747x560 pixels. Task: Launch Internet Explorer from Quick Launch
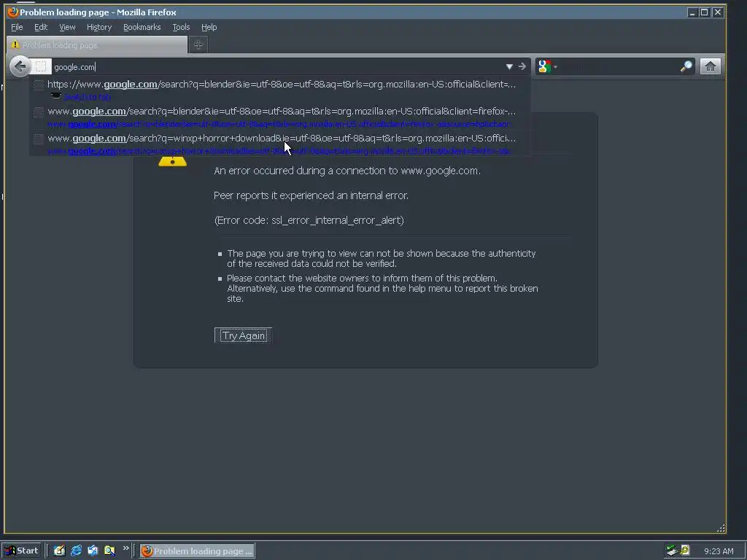[76, 551]
